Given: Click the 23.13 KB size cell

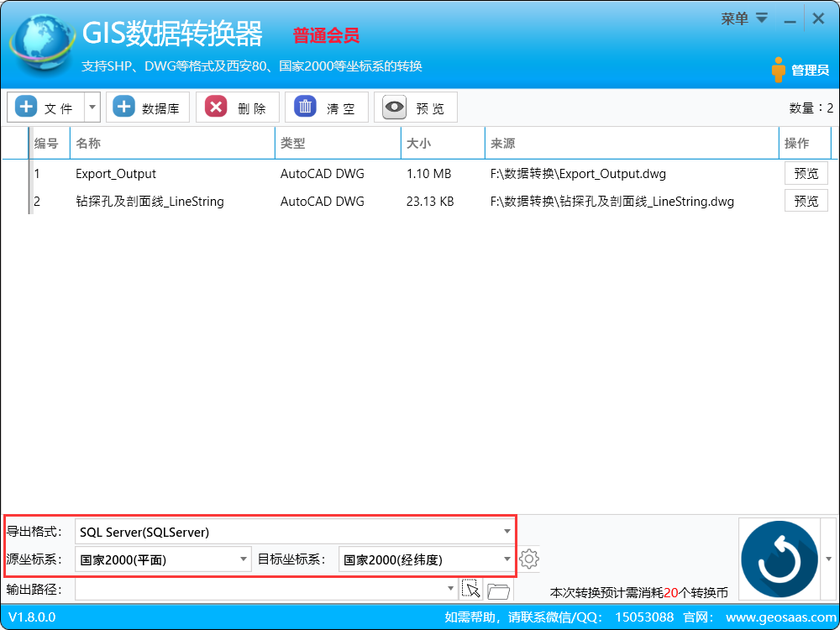Looking at the screenshot, I should [x=430, y=202].
